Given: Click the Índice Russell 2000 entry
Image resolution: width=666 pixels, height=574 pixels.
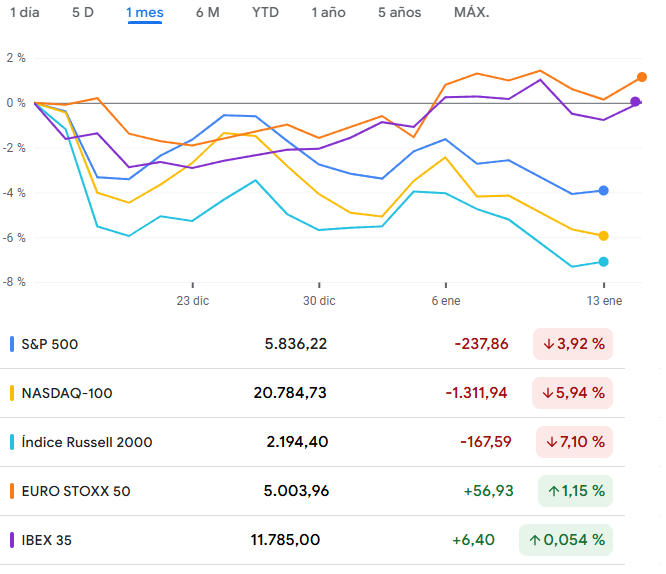Looking at the screenshot, I should pyautogui.click(x=87, y=442).
